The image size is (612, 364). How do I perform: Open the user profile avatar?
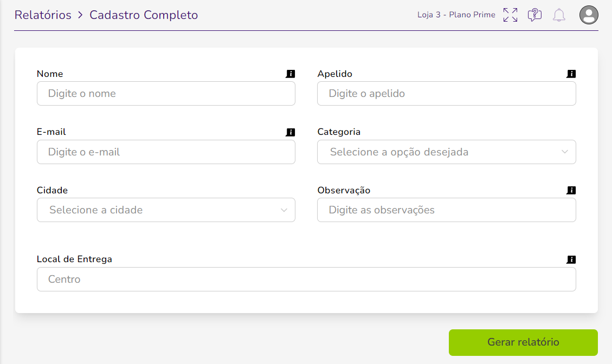click(589, 15)
